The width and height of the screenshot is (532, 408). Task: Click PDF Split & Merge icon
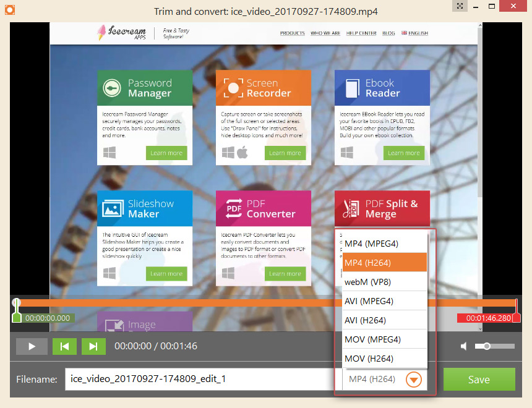point(351,208)
